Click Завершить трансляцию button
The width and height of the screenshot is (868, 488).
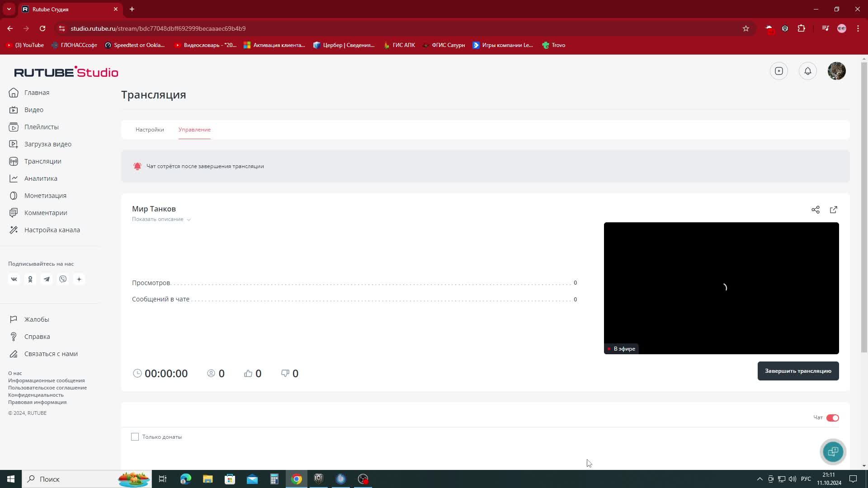(797, 371)
